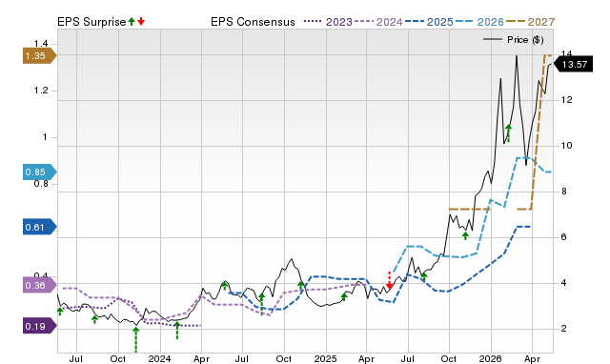Viewport: 610px width, 364px height.
Task: Click the 2025 label on the time axis
Action: 325,358
